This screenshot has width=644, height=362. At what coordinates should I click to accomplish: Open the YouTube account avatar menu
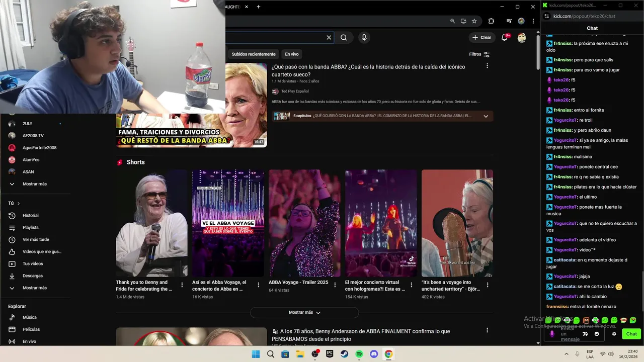(x=522, y=38)
